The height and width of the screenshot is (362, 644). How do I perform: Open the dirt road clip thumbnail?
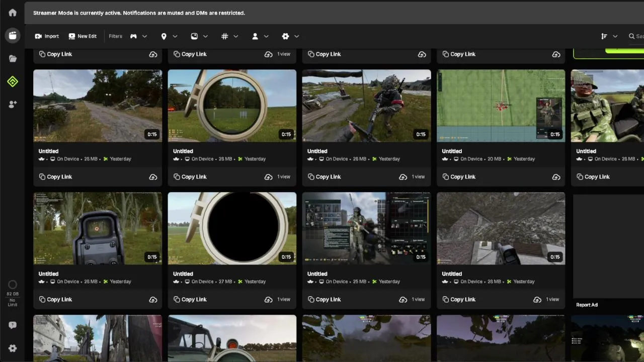(x=98, y=106)
